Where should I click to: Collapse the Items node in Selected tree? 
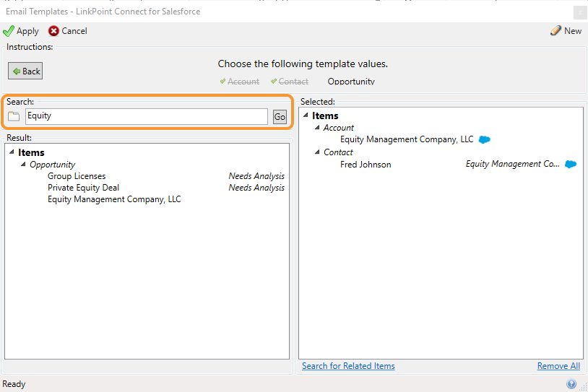point(306,116)
